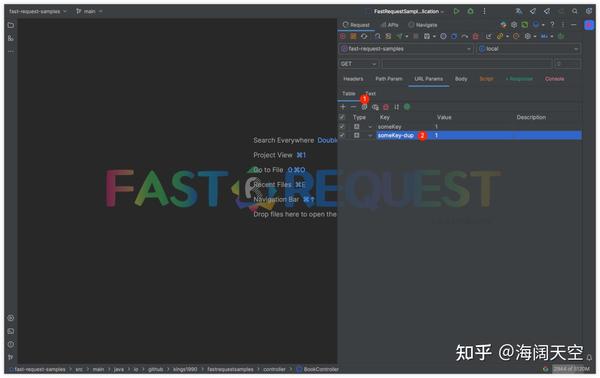This screenshot has width=600, height=378.
Task: Click the green Run button in title bar
Action: pos(457,11)
